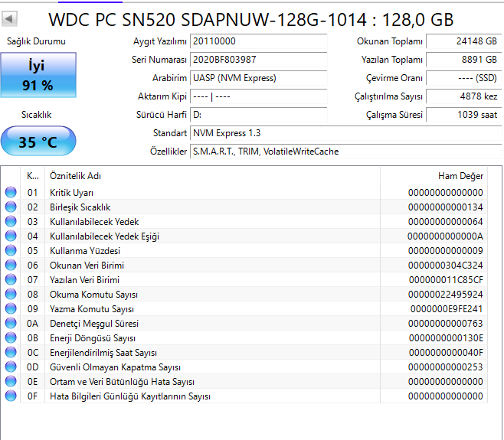The height and width of the screenshot is (440, 504).
Task: Click status orb for Yazılan Veri Birimi row
Action: coord(11,279)
